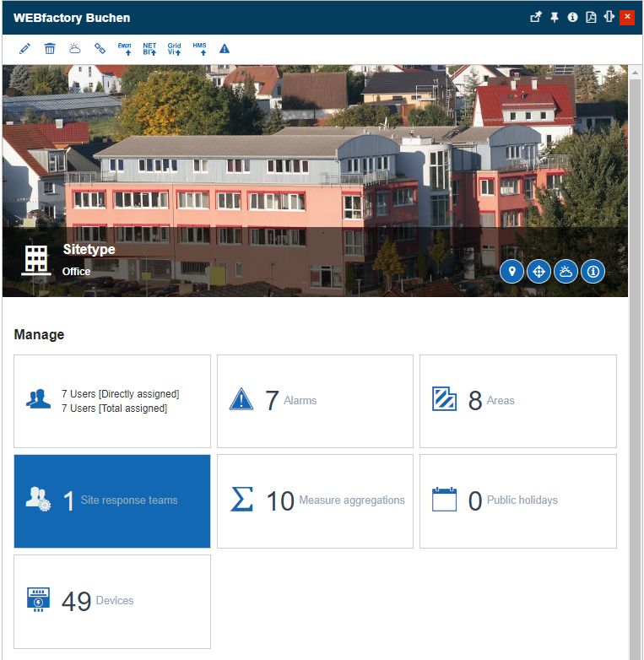Open the 49 Devices tile
Viewport: 644px width, 660px height.
tap(112, 601)
